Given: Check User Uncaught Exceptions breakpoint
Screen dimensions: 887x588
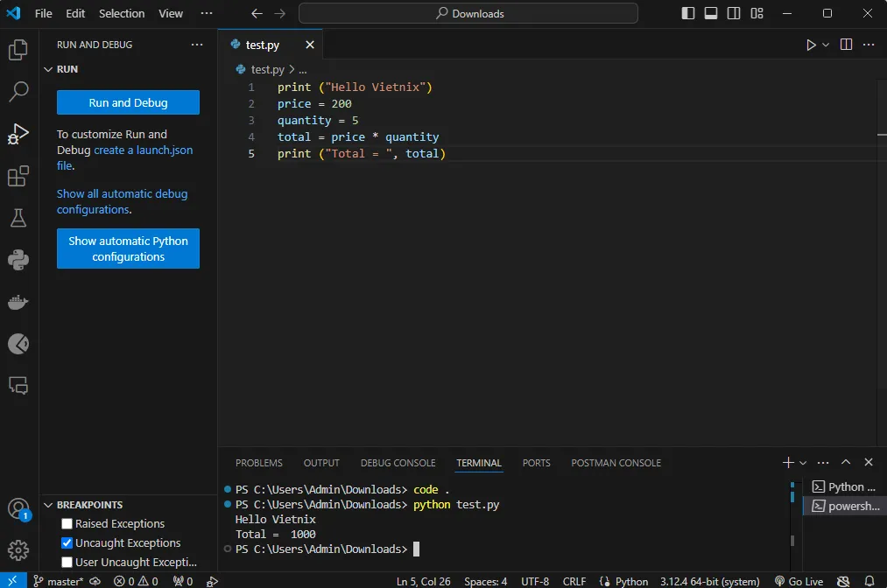Looking at the screenshot, I should point(67,562).
